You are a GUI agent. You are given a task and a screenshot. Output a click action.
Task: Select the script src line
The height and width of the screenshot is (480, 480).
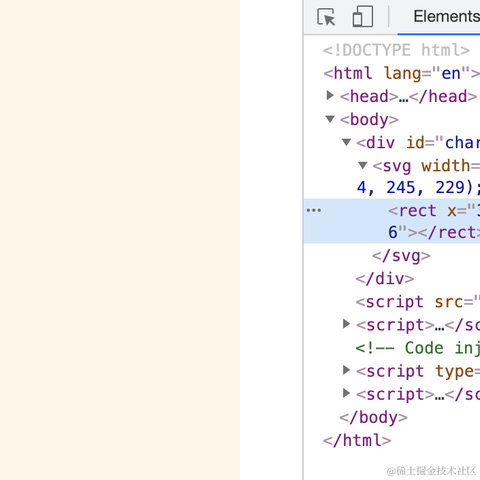click(418, 302)
